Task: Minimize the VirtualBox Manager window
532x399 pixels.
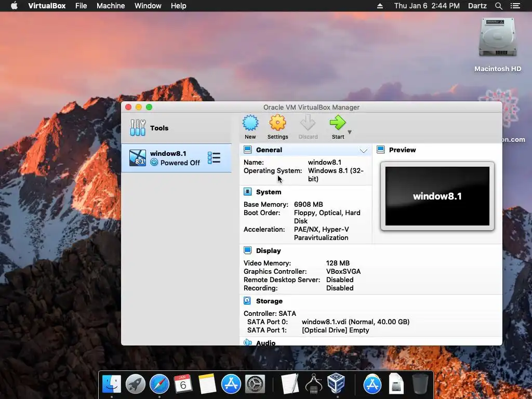Action: pos(138,107)
